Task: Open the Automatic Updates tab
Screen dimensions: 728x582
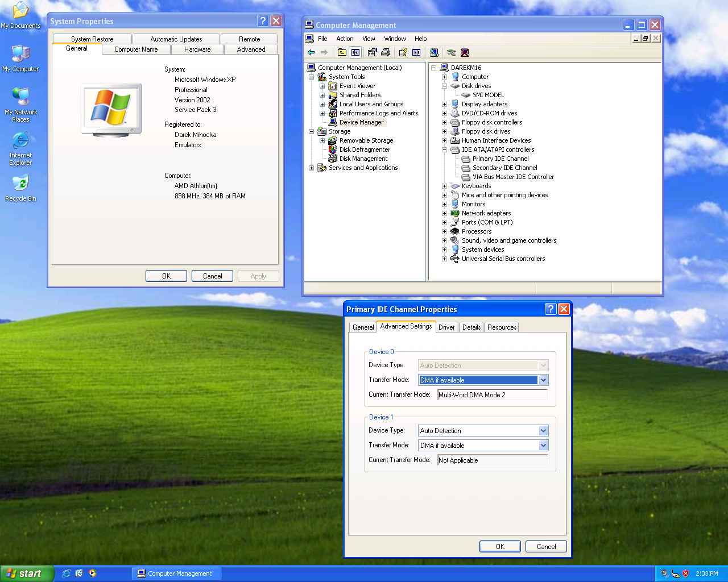Action: tap(176, 39)
